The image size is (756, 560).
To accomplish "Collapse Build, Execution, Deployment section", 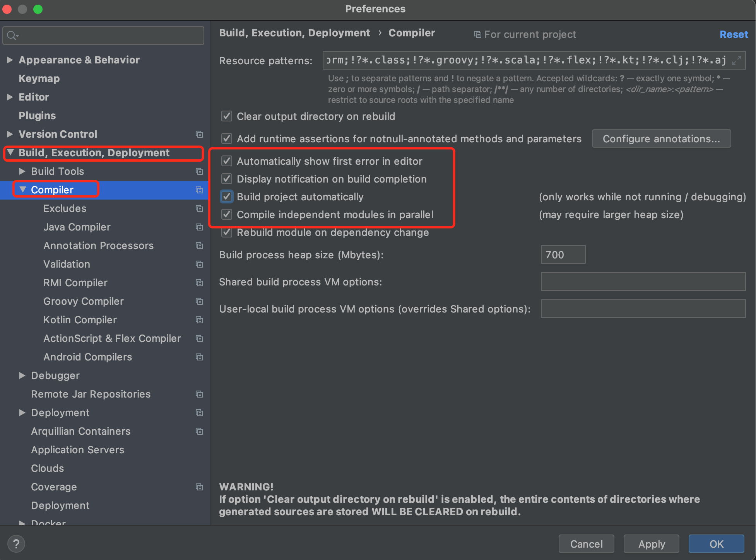I will (10, 153).
